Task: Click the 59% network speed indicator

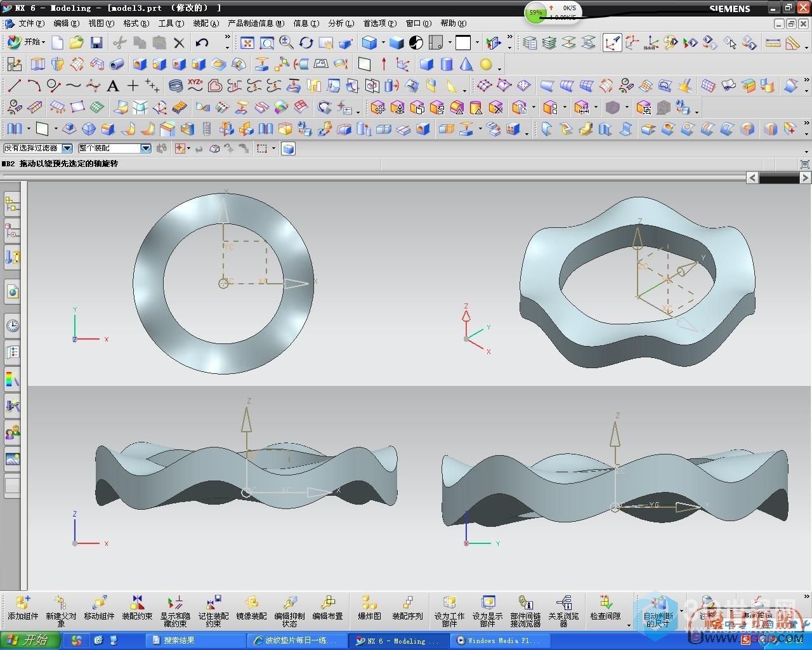Action: [x=536, y=13]
